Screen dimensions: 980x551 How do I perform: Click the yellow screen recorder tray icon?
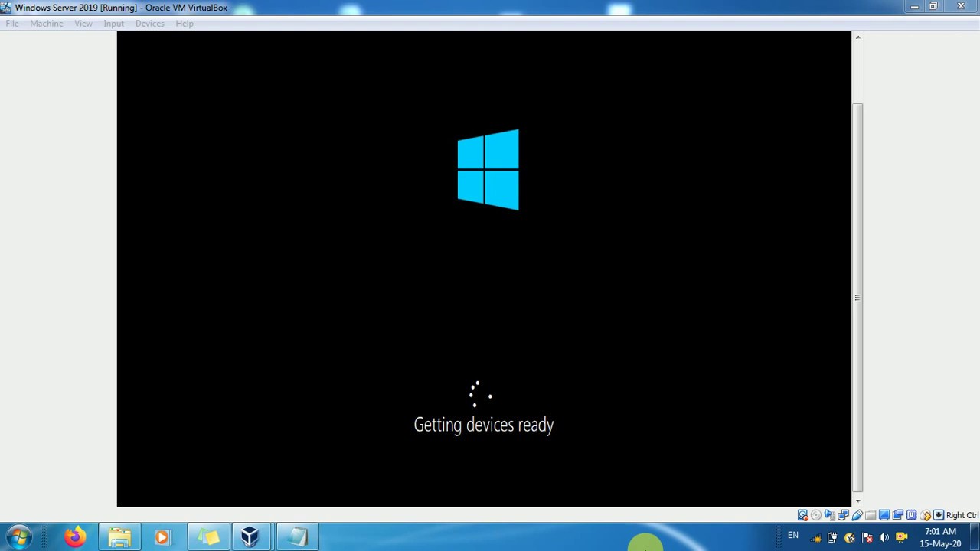click(901, 537)
